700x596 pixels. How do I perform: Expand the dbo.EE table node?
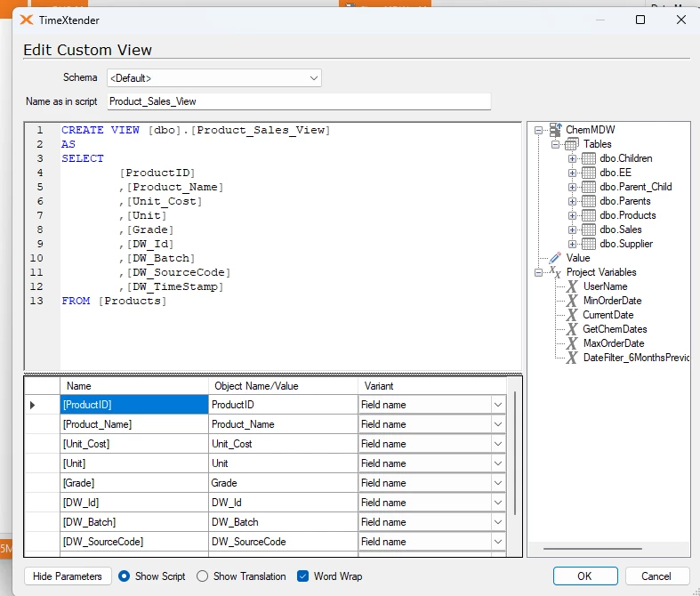(572, 173)
